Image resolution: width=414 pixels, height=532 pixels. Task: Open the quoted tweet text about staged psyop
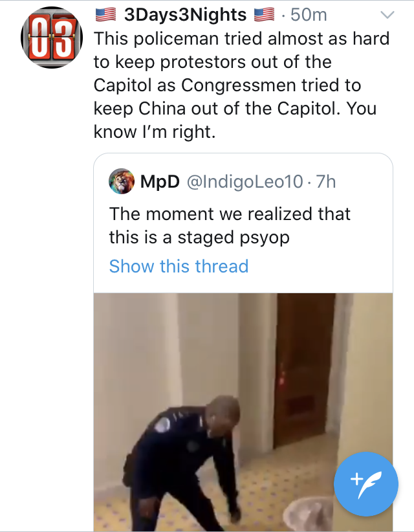tap(230, 225)
